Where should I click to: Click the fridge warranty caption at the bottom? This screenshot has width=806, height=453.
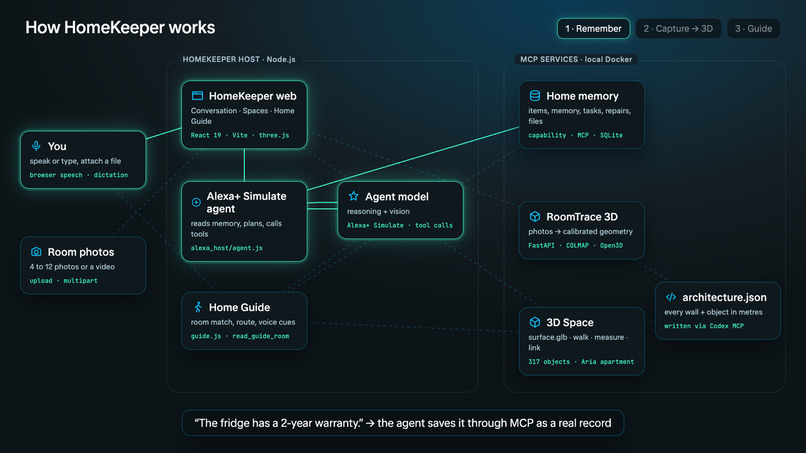click(403, 423)
